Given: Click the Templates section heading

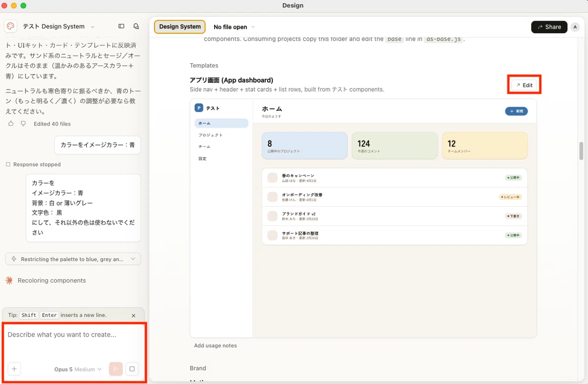Looking at the screenshot, I should (x=204, y=66).
